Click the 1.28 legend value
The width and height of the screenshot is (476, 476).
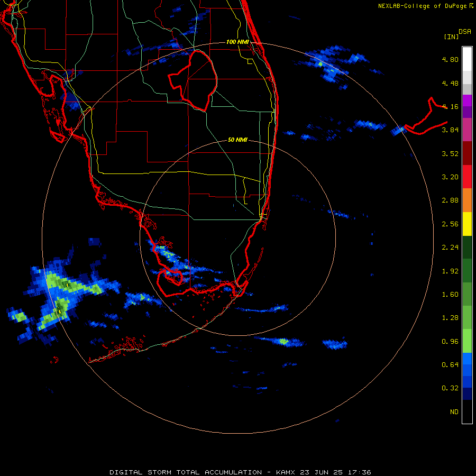450,318
